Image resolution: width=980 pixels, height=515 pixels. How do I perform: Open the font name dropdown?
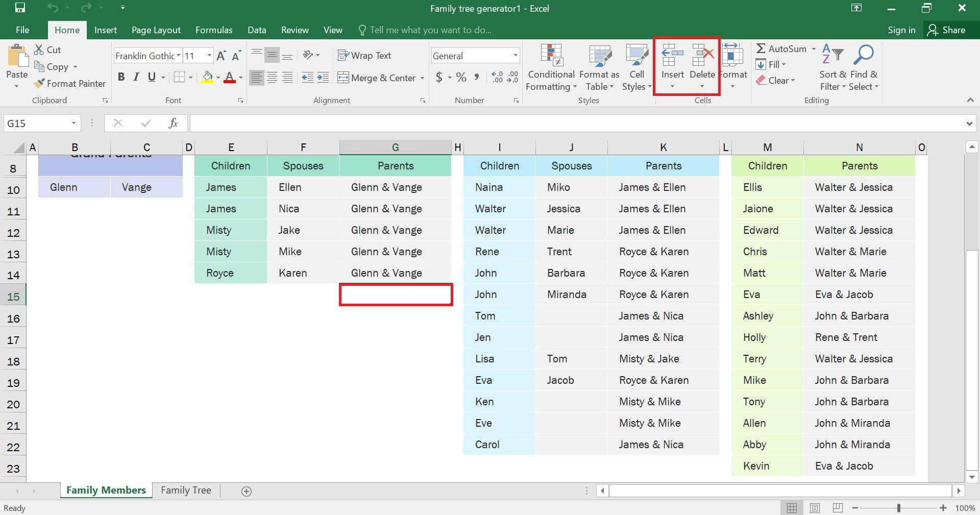[x=179, y=55]
